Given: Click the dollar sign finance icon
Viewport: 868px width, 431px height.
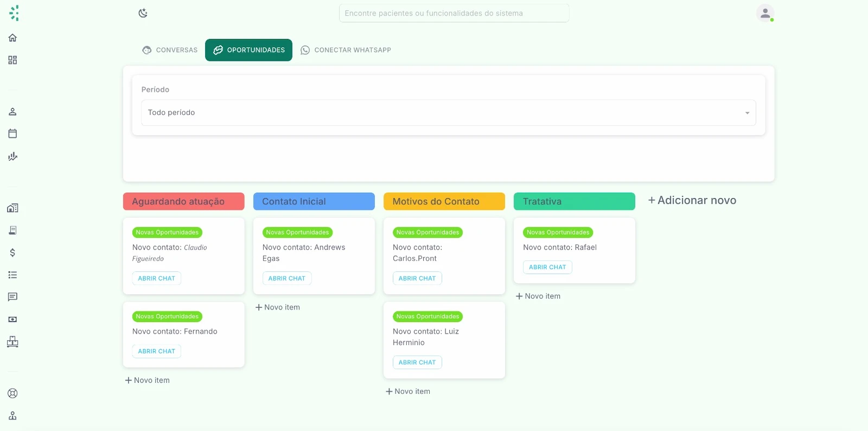Looking at the screenshot, I should (12, 252).
